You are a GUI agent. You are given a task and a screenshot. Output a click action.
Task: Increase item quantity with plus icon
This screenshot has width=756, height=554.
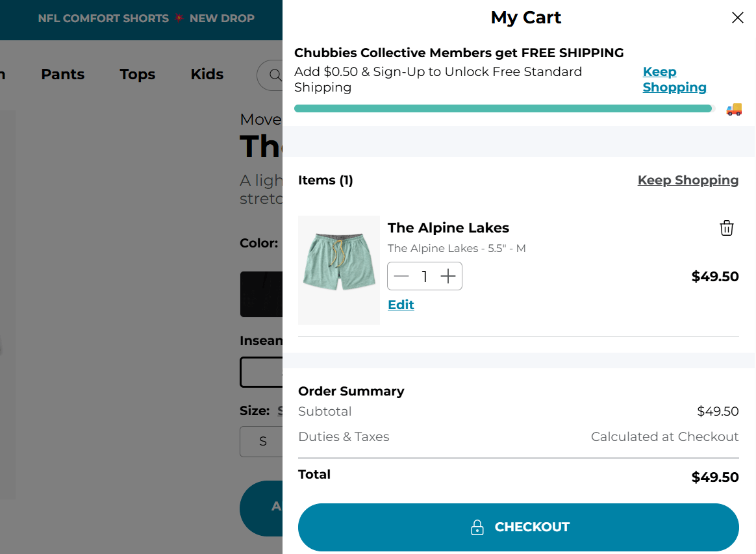(448, 277)
